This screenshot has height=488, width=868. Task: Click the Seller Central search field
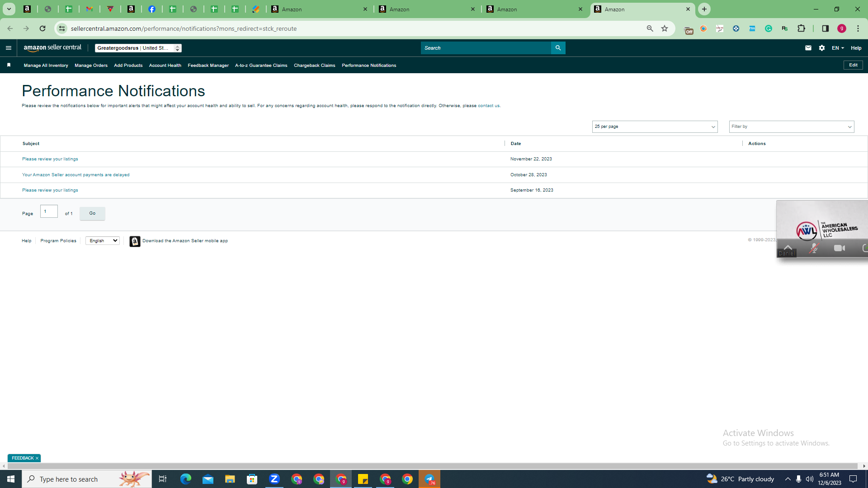coord(486,48)
